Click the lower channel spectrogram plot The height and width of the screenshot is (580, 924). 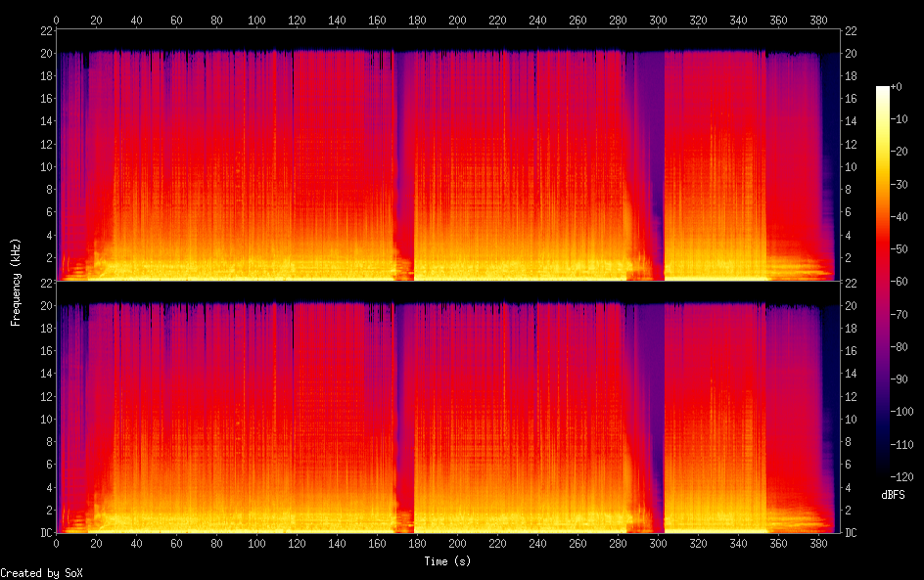[x=448, y=407]
